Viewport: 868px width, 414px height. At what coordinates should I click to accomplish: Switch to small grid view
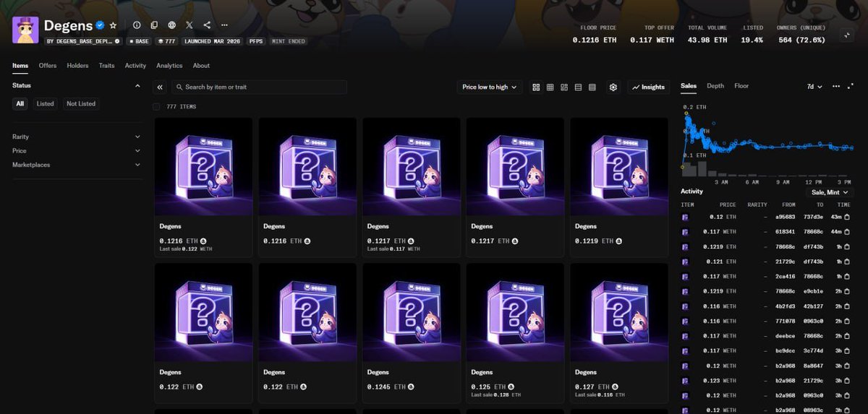pos(550,87)
